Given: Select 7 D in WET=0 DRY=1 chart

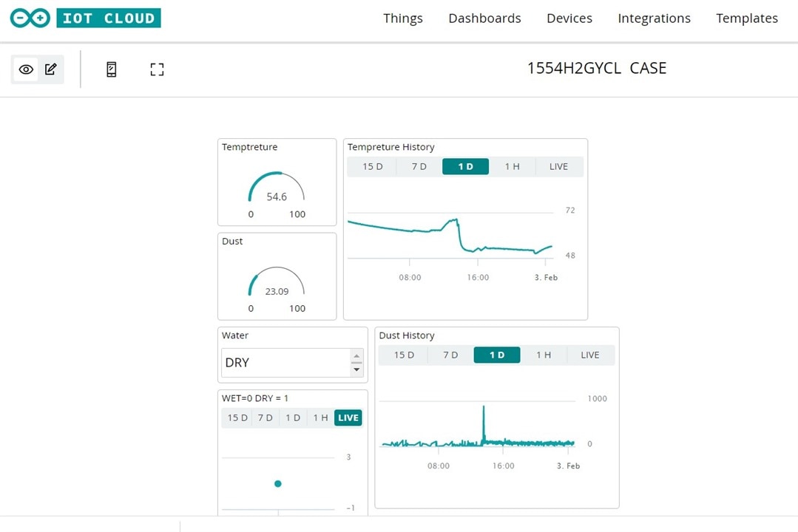Looking at the screenshot, I should pos(265,418).
